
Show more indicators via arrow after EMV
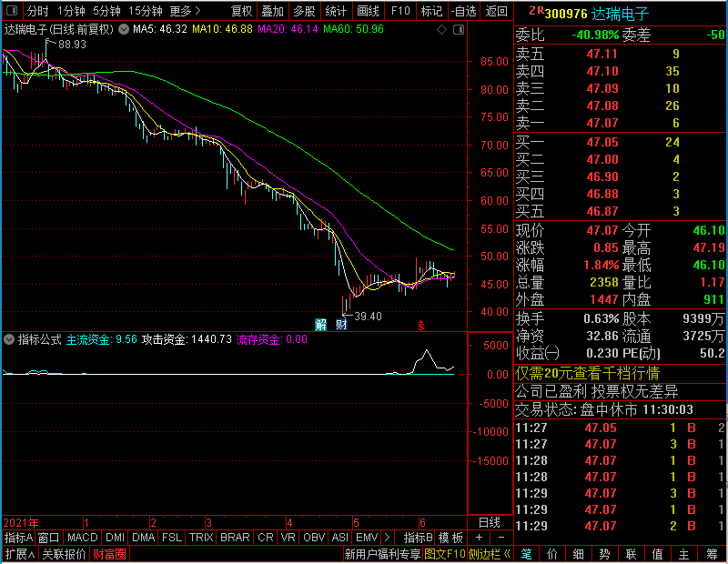tap(388, 538)
